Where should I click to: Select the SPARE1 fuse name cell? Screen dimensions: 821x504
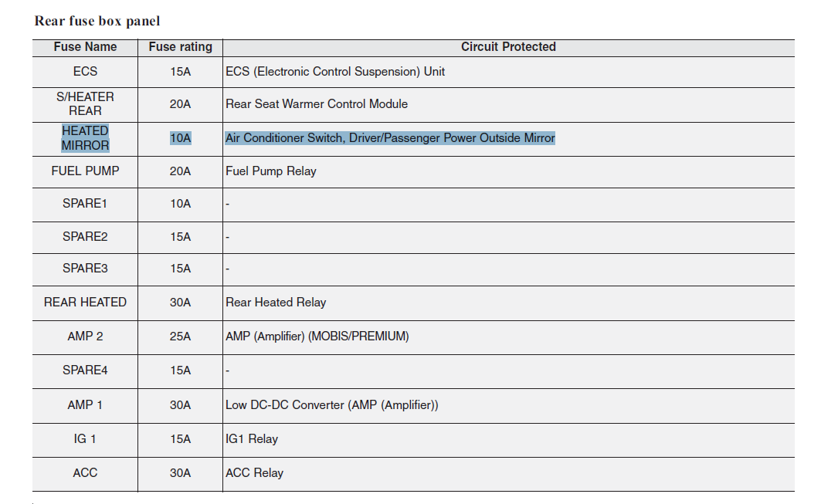pyautogui.click(x=85, y=204)
